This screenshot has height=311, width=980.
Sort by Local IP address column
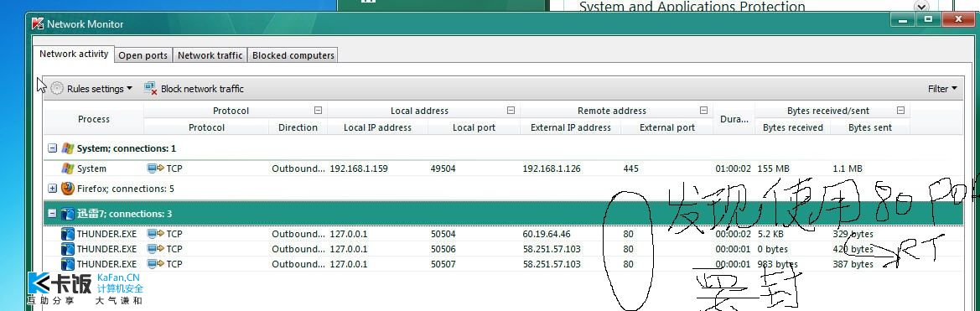tap(377, 127)
